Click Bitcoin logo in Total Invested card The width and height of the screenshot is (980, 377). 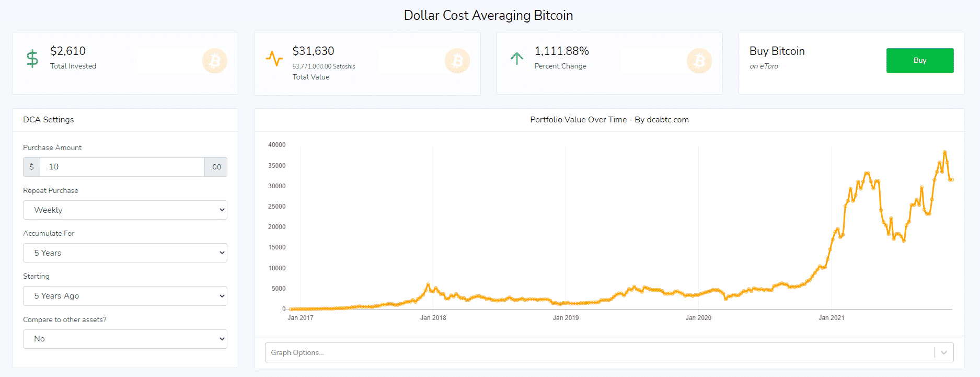click(215, 61)
